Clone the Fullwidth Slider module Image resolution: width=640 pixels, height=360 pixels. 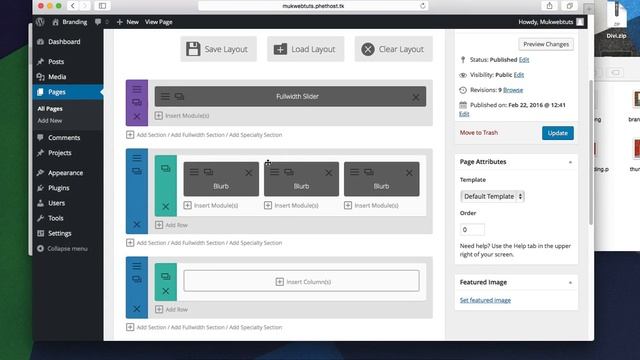(x=179, y=96)
